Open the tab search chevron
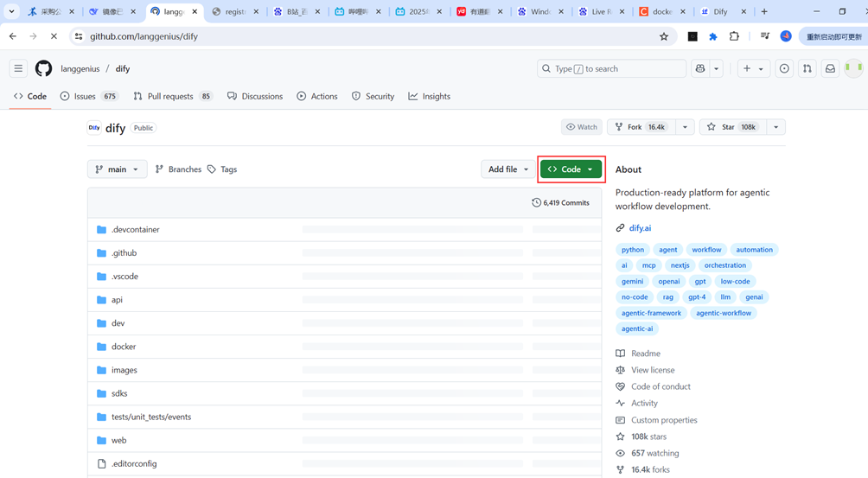868x478 pixels. coord(11,11)
